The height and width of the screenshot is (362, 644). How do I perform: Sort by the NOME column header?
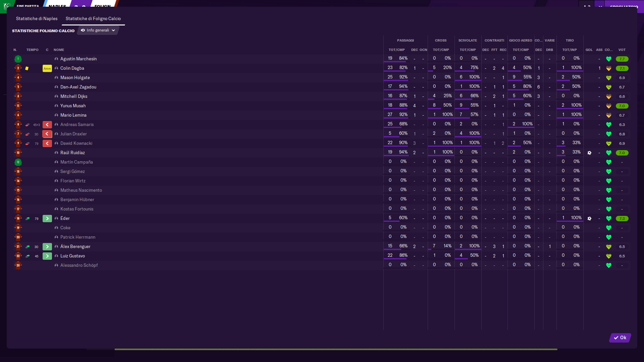59,50
